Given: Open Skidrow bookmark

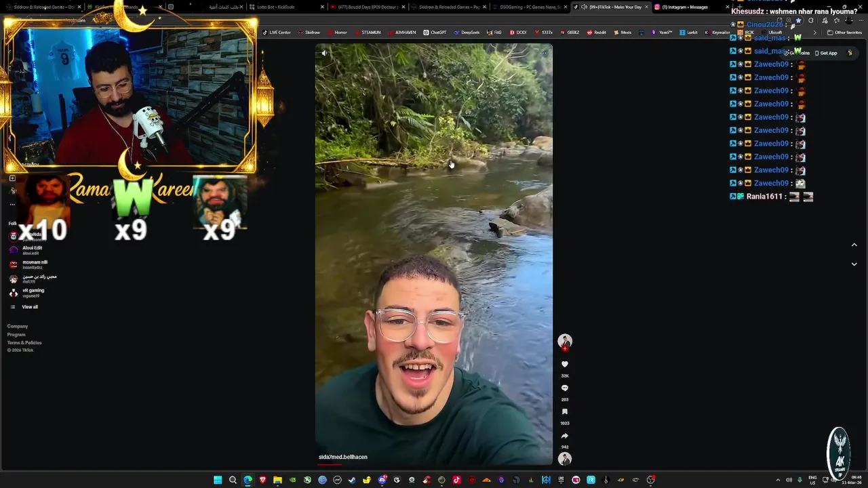Looking at the screenshot, I should pyautogui.click(x=309, y=33).
